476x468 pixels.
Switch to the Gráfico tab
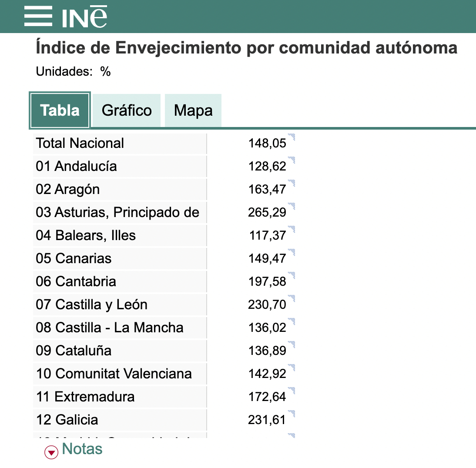pyautogui.click(x=127, y=110)
